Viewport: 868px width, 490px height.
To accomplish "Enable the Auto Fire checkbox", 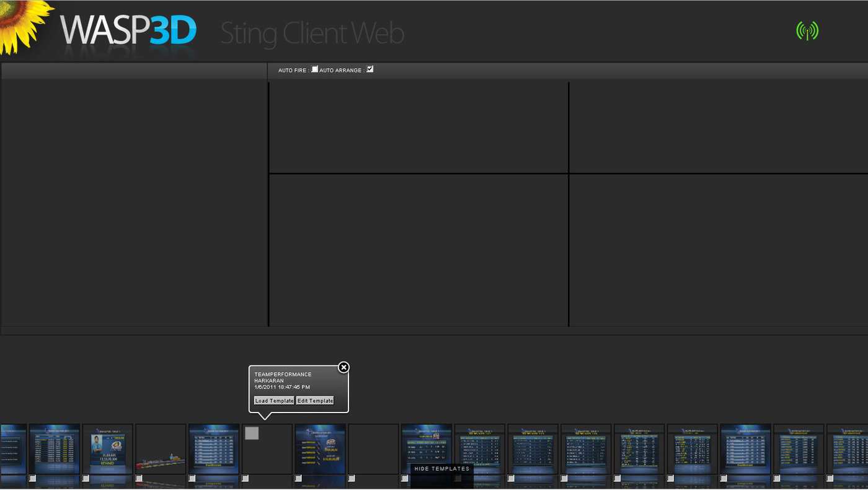I will (314, 69).
